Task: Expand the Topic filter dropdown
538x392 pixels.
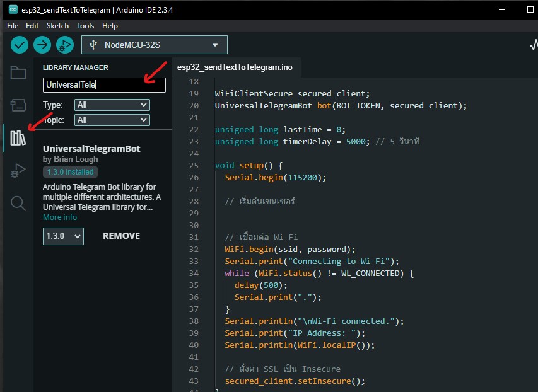Action: point(112,120)
